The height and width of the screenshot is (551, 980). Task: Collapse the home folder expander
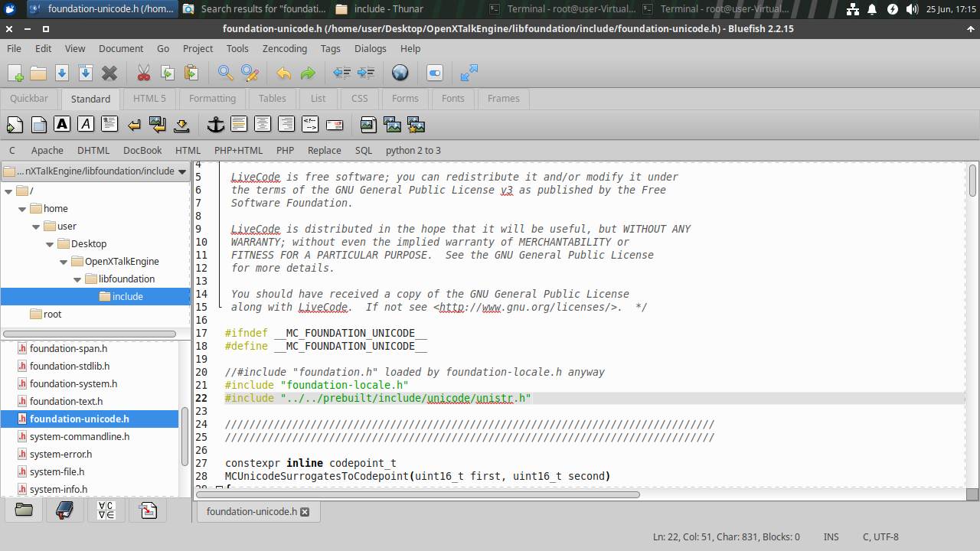23,208
